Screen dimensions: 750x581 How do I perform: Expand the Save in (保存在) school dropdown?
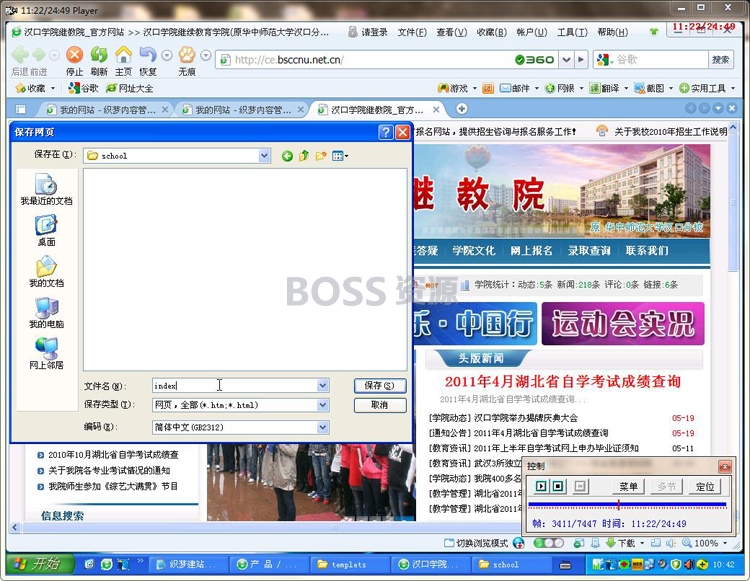(264, 156)
